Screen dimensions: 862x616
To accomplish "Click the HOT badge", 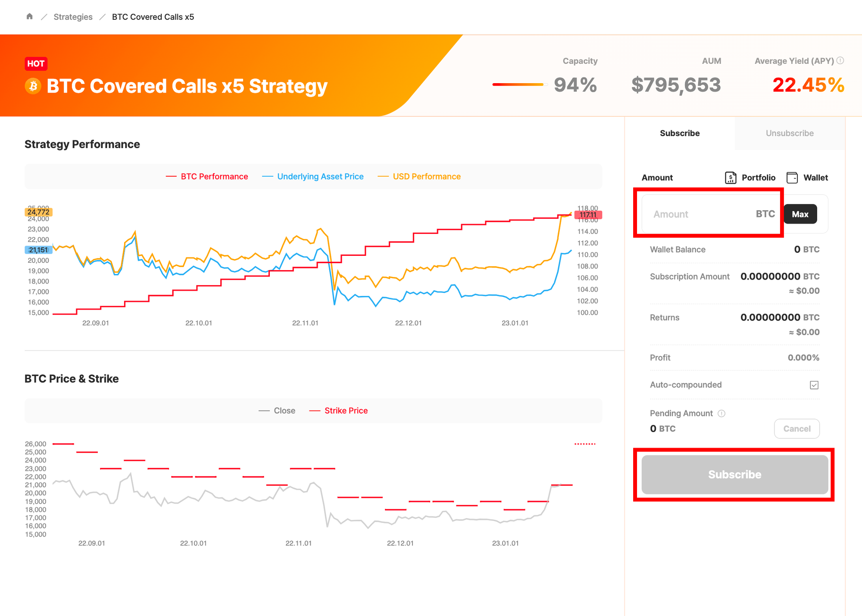I will [36, 64].
